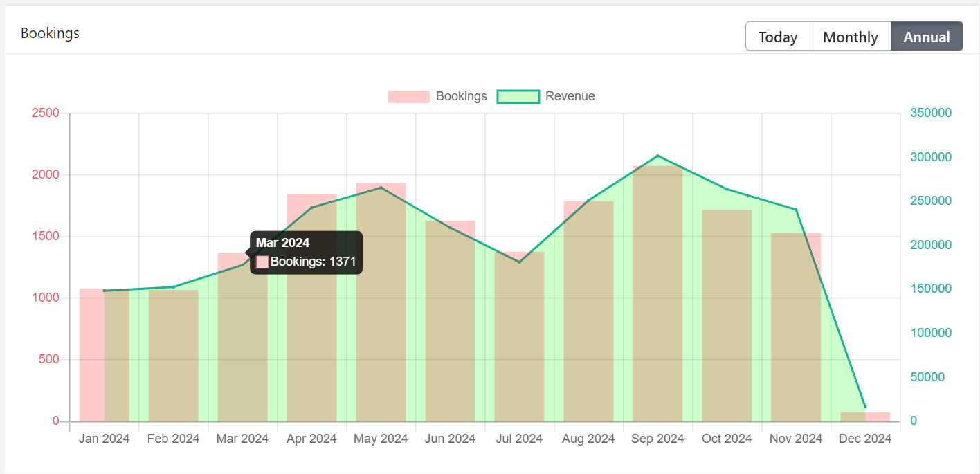The width and height of the screenshot is (980, 474).
Task: Select the "Apr 2024" x-axis label
Action: 312,439
